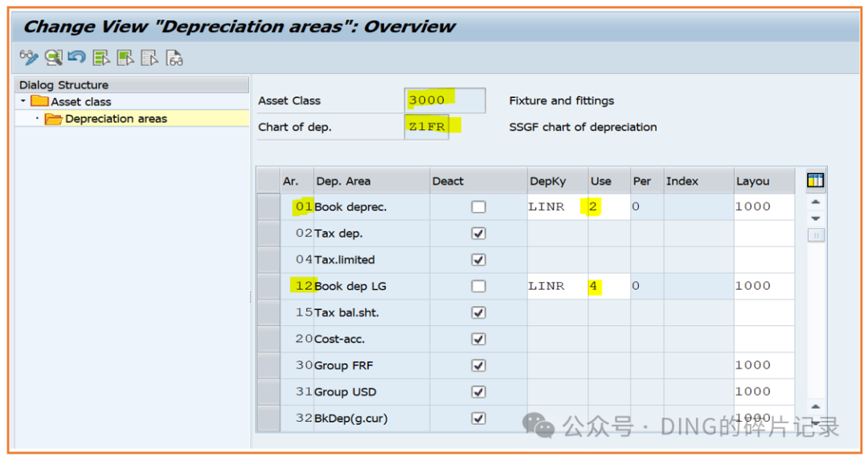Untick Deact checkbox for Tax.limited
Screen dimensions: 868x461
click(x=478, y=259)
